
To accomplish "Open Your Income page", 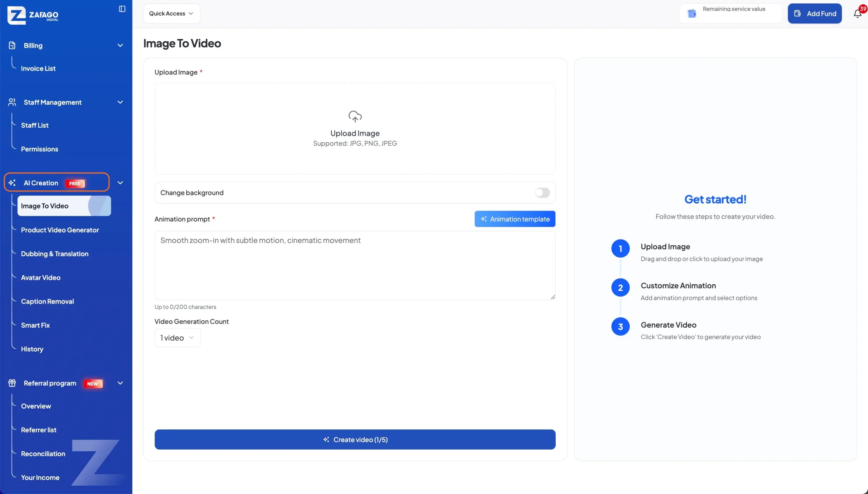I will [40, 477].
